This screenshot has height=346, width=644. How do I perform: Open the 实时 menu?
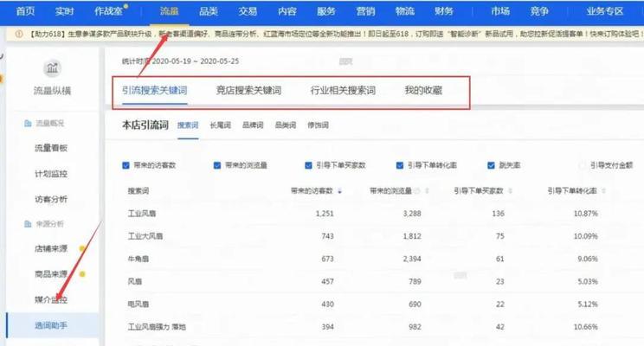point(64,11)
